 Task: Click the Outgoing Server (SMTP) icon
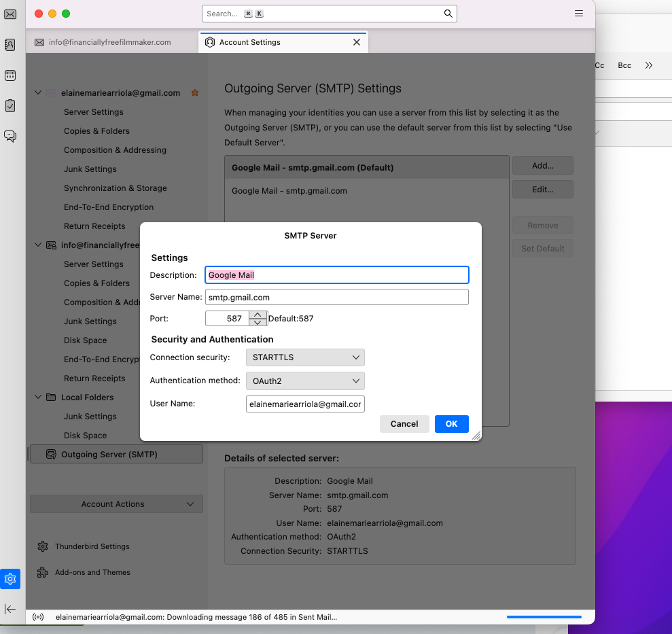click(51, 455)
